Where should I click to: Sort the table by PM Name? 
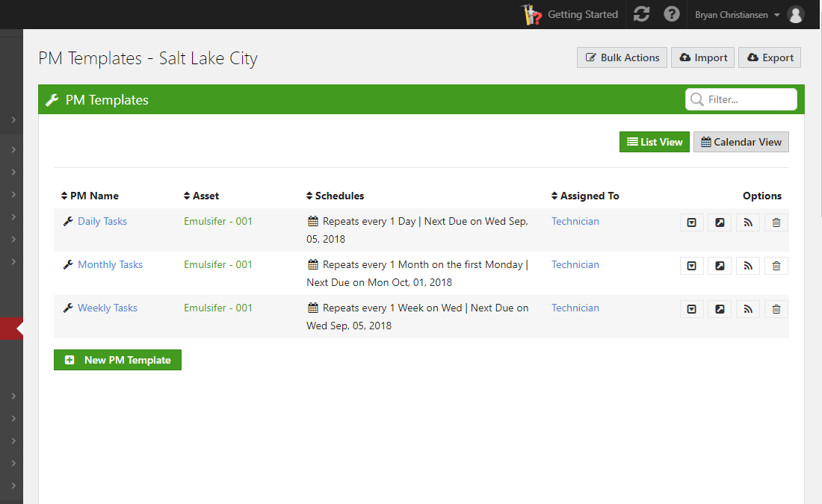coord(90,196)
